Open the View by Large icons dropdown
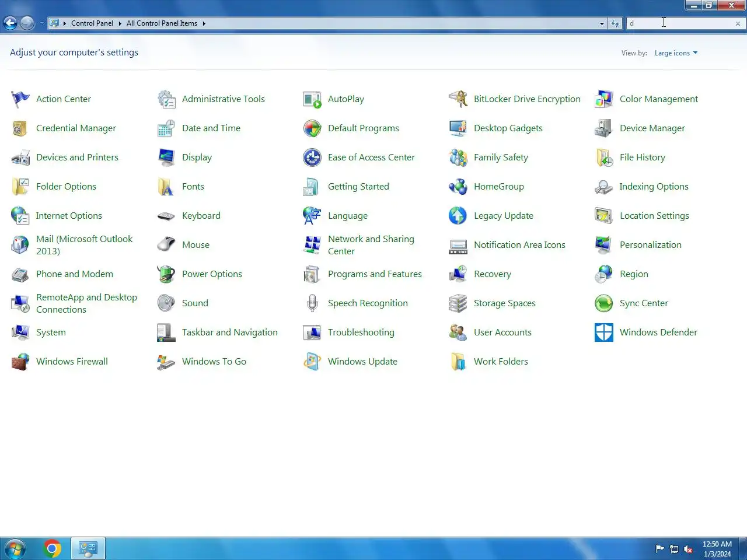The height and width of the screenshot is (560, 747). click(676, 53)
